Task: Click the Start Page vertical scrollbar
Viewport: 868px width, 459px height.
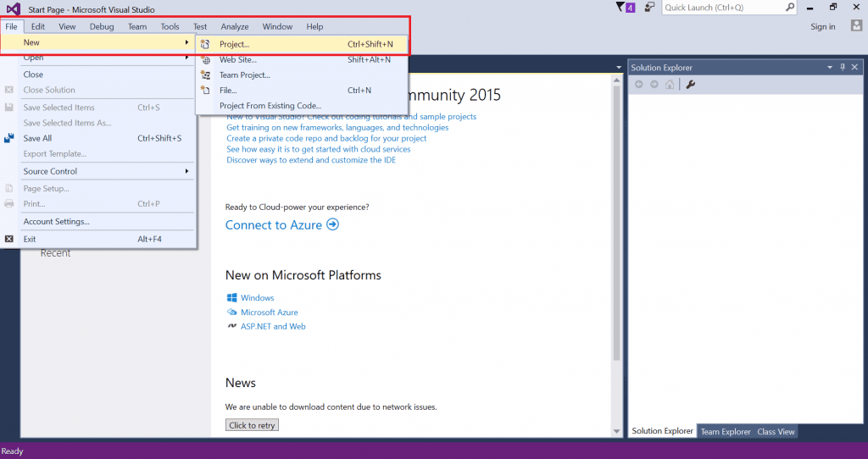Action: pyautogui.click(x=616, y=254)
